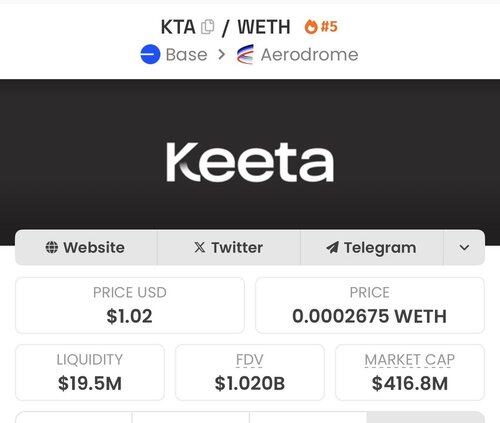The height and width of the screenshot is (423, 500).
Task: Open the Telegram link button
Action: coord(372,247)
